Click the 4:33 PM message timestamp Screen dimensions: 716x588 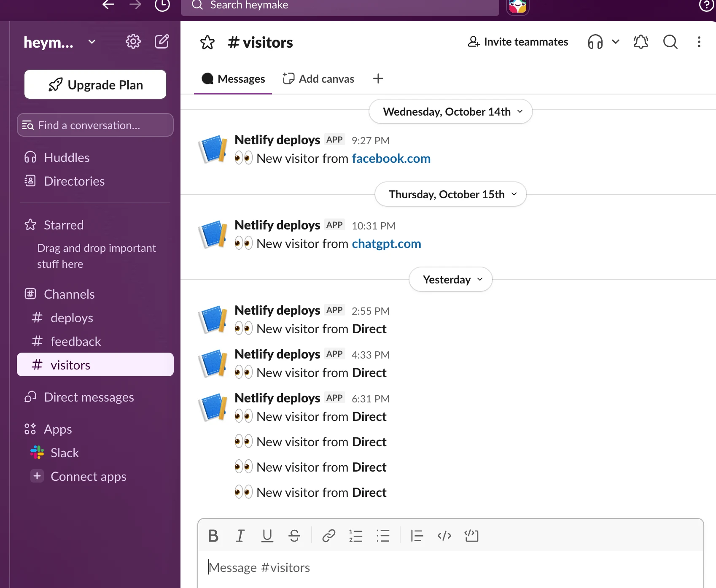pos(371,355)
